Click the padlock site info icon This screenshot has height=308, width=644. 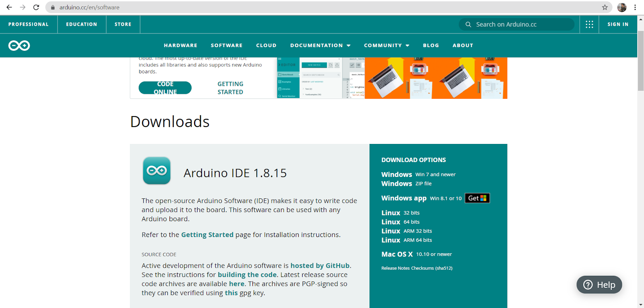pyautogui.click(x=53, y=7)
